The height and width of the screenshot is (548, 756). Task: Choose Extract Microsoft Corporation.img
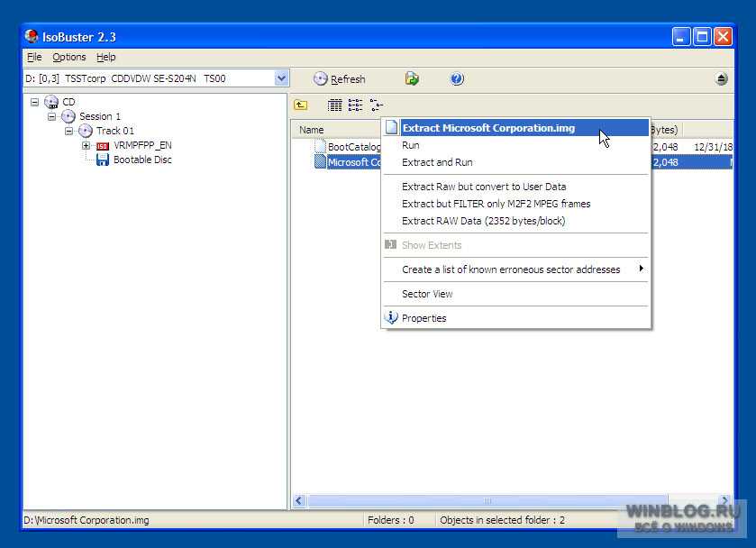point(515,128)
